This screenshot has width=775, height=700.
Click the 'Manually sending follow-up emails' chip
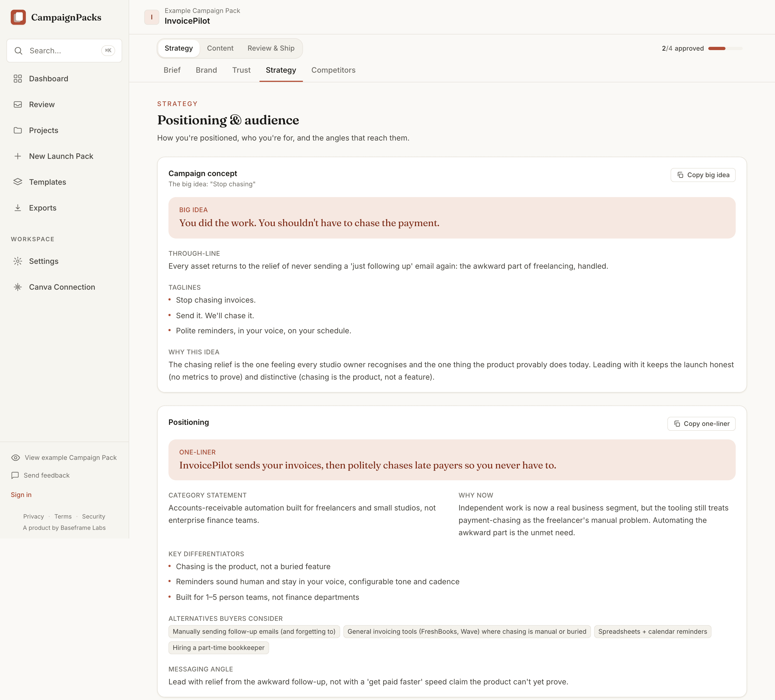tap(254, 632)
